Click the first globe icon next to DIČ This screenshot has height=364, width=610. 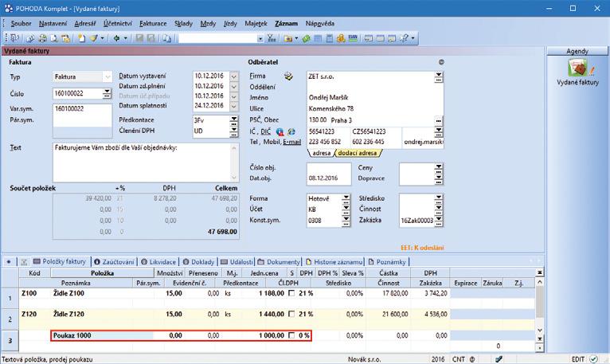280,132
